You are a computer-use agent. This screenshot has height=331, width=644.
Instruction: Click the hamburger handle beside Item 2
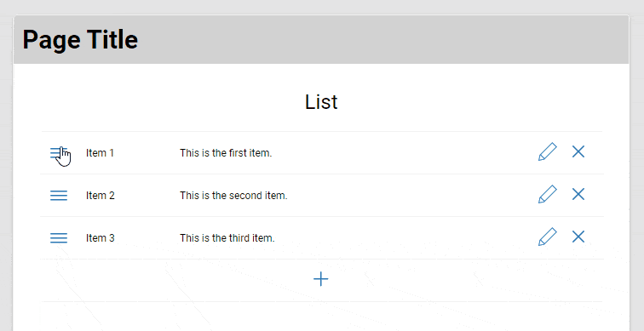click(59, 196)
